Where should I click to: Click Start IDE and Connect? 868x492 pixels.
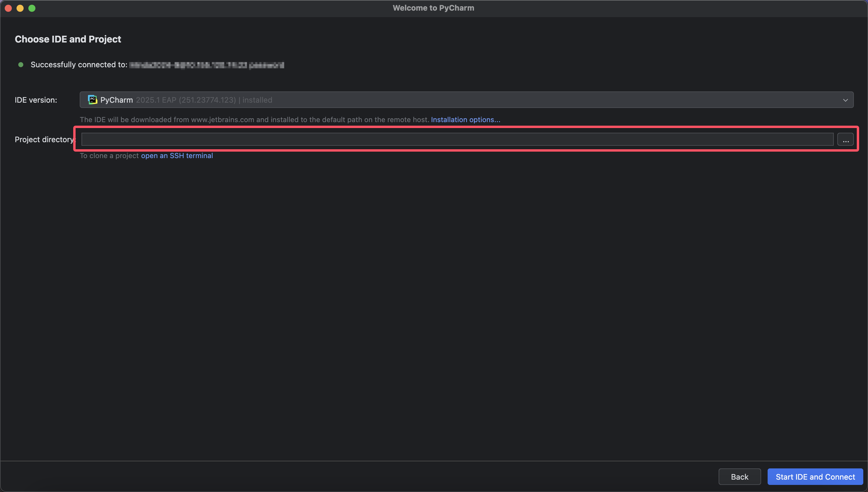(x=815, y=477)
